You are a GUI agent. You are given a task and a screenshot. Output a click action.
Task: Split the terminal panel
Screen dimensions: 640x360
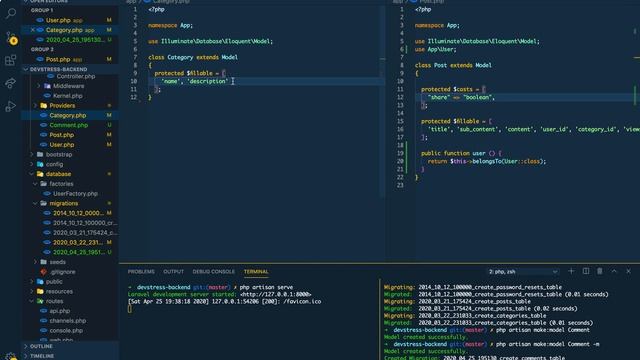[x=586, y=271]
